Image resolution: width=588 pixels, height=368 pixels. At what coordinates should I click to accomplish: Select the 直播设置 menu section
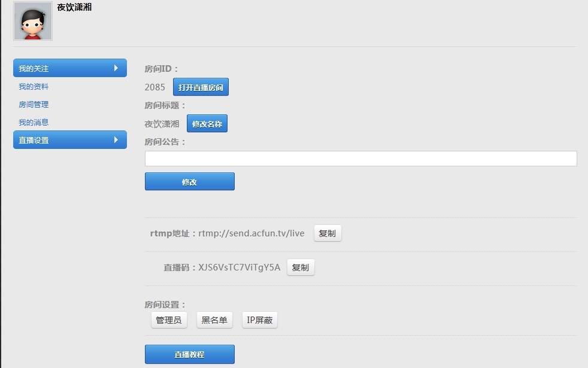coord(69,140)
